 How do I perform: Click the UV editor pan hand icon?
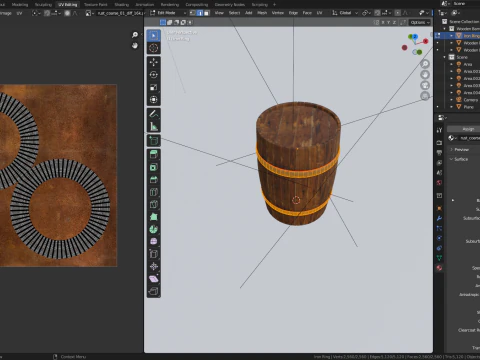coord(135,45)
